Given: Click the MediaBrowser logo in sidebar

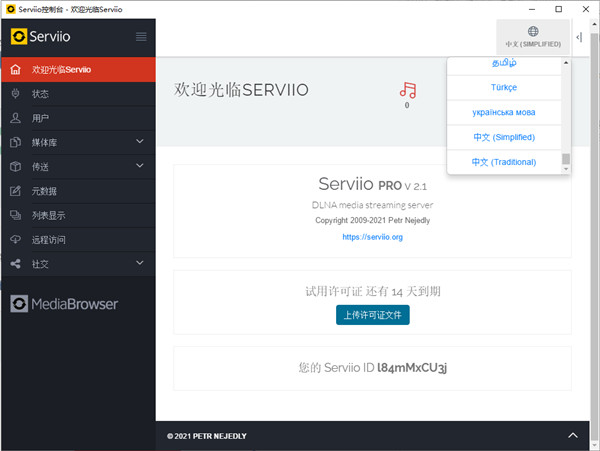Looking at the screenshot, I should coord(65,304).
